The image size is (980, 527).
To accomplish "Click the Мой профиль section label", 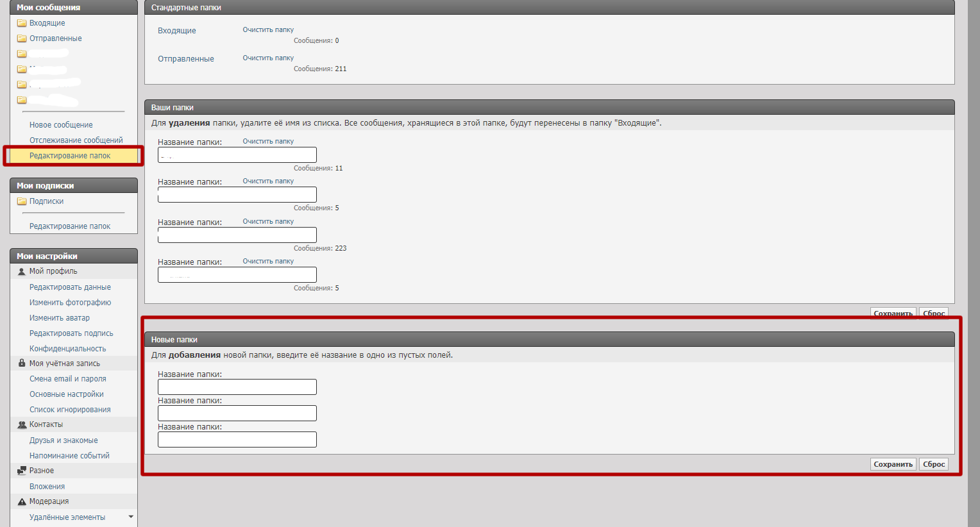I will [x=53, y=271].
